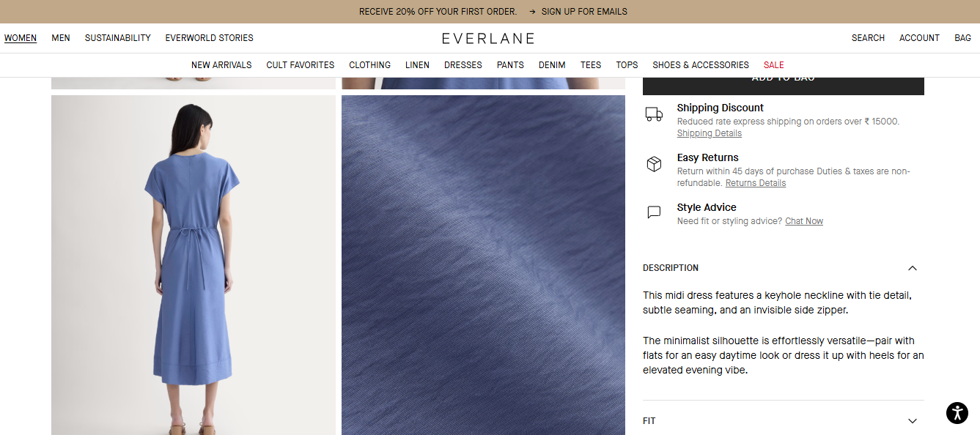Image resolution: width=980 pixels, height=435 pixels.
Task: Click the Style Advice chat bubble icon
Action: point(654,212)
